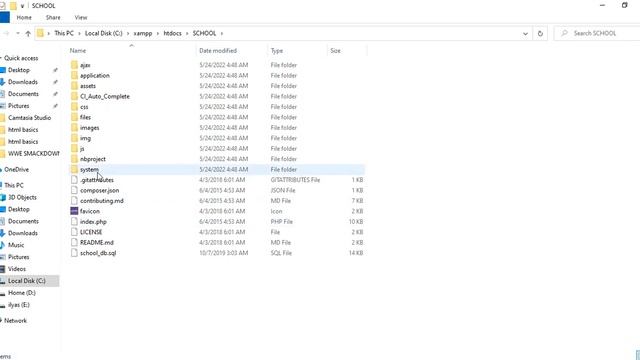Open the ajax folder icon

(74, 65)
